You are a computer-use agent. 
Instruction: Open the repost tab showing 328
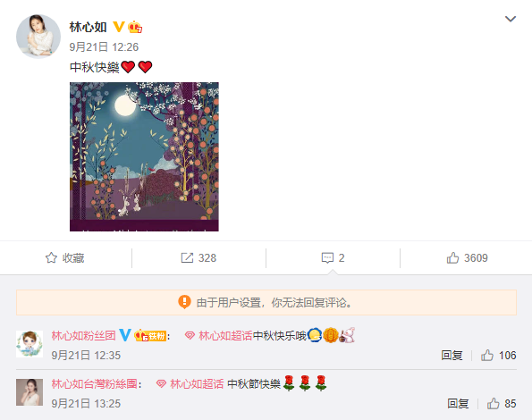[198, 258]
